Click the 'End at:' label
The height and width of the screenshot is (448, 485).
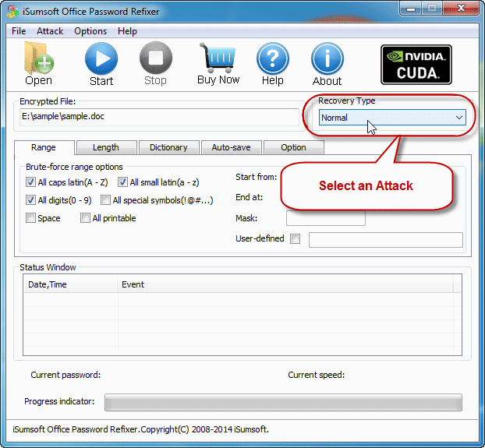point(249,197)
